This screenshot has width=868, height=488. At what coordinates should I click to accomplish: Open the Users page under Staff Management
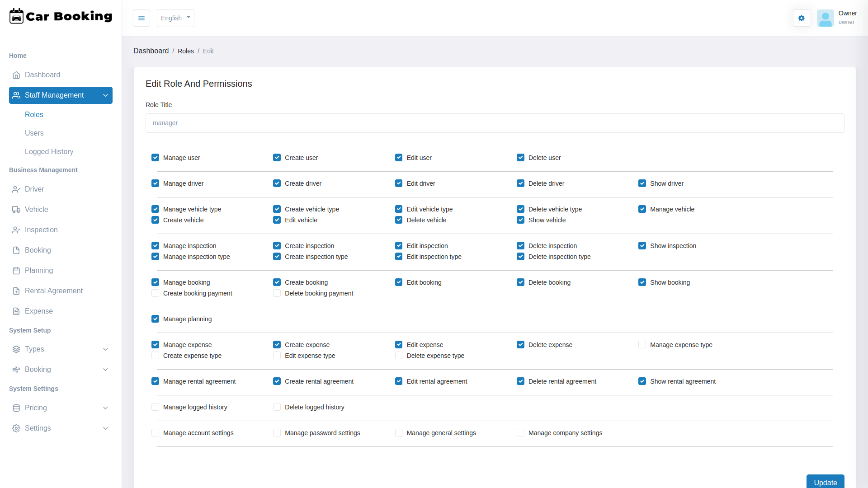click(34, 133)
